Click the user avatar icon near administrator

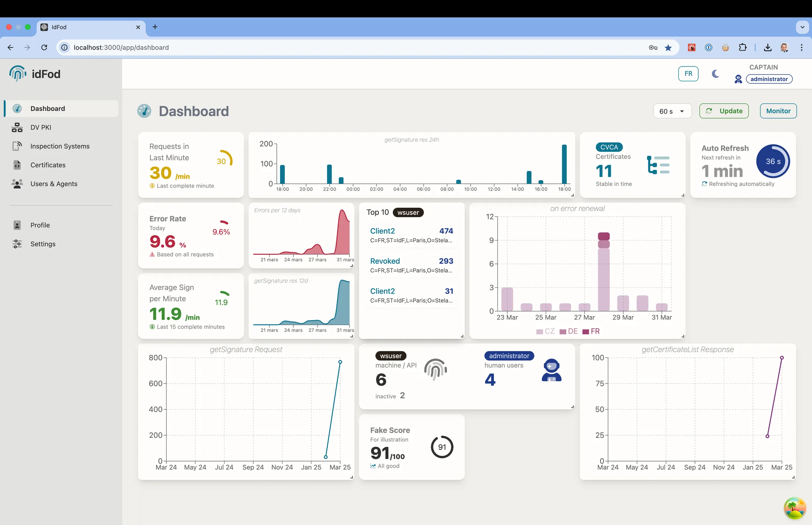pyautogui.click(x=738, y=79)
